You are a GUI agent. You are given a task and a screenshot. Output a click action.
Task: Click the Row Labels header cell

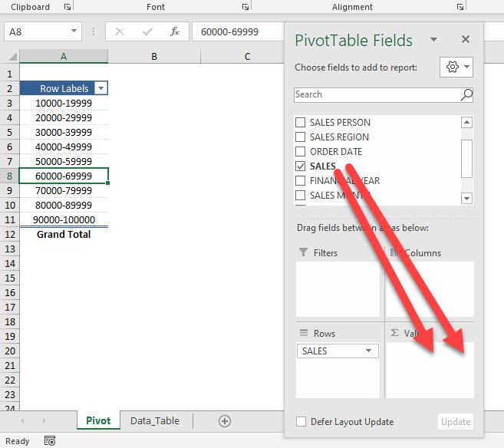coord(64,88)
